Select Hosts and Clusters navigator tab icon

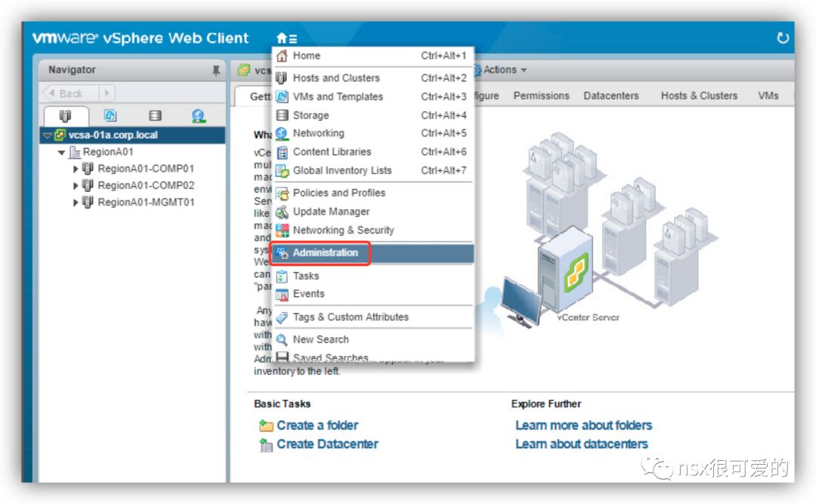click(x=66, y=116)
